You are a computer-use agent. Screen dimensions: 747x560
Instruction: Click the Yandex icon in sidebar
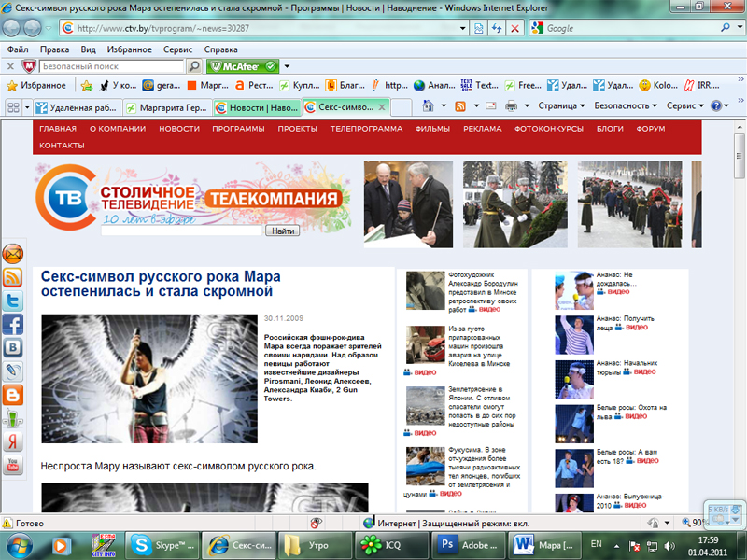(x=13, y=441)
